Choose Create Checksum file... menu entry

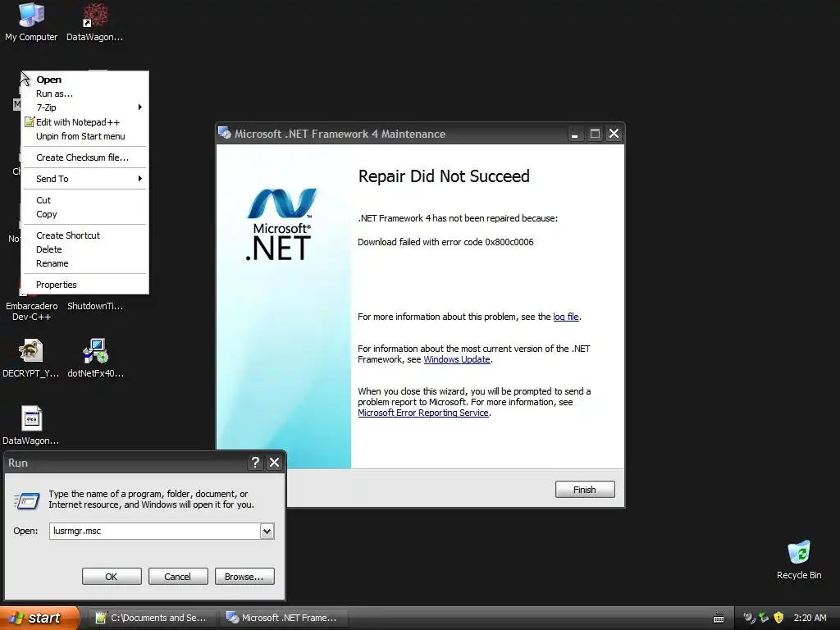point(84,157)
